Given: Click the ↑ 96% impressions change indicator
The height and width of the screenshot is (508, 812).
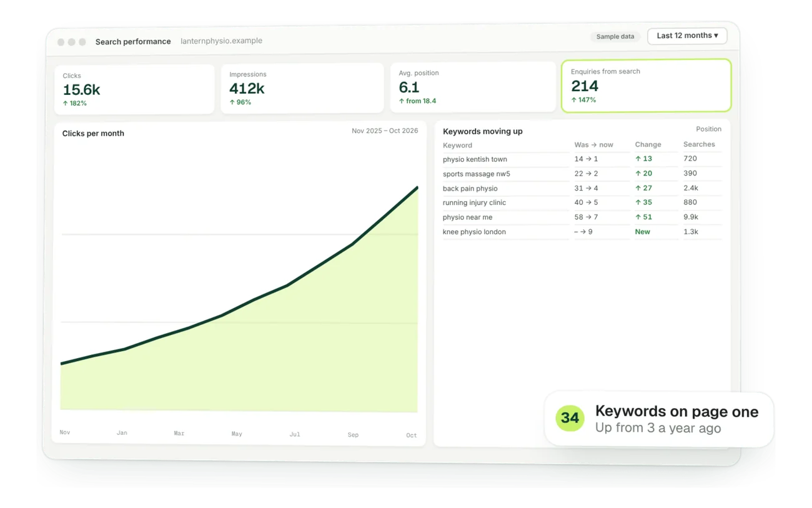Looking at the screenshot, I should pyautogui.click(x=240, y=102).
